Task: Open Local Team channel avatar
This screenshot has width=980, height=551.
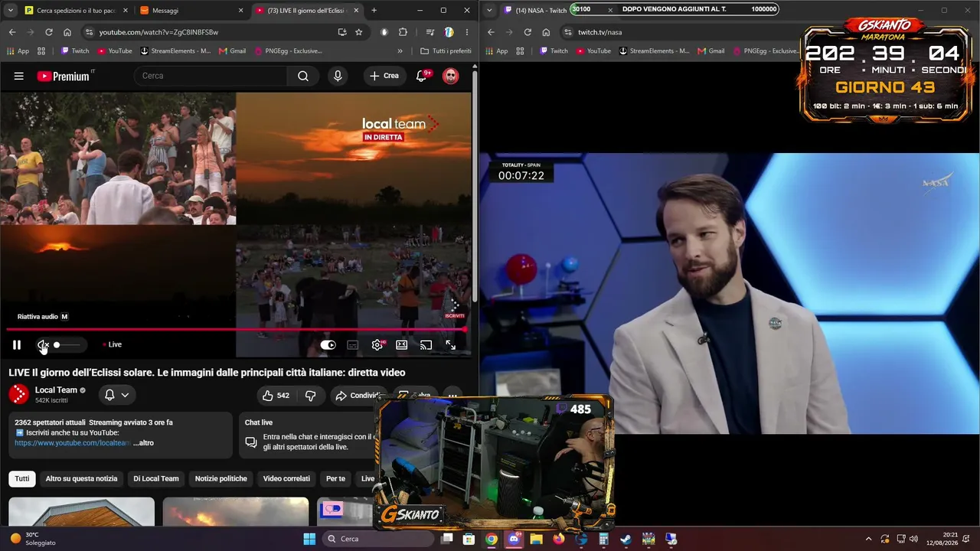Action: 18,394
